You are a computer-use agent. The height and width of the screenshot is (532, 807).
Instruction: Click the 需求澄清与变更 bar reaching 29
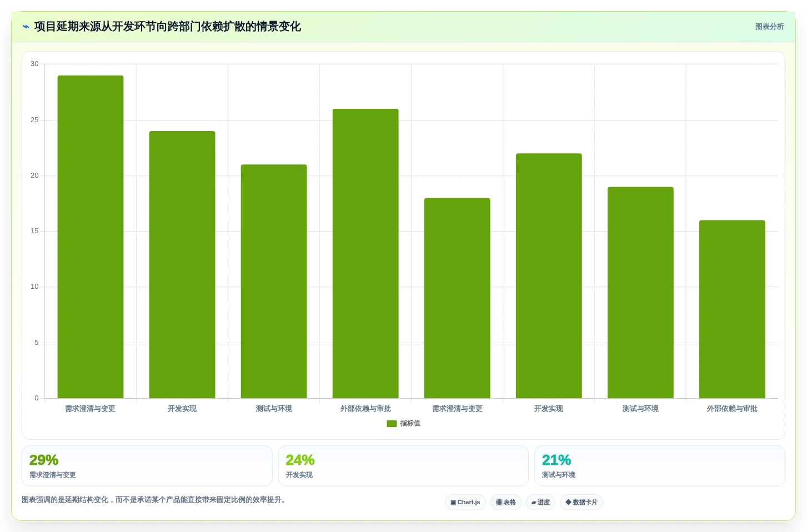91,237
